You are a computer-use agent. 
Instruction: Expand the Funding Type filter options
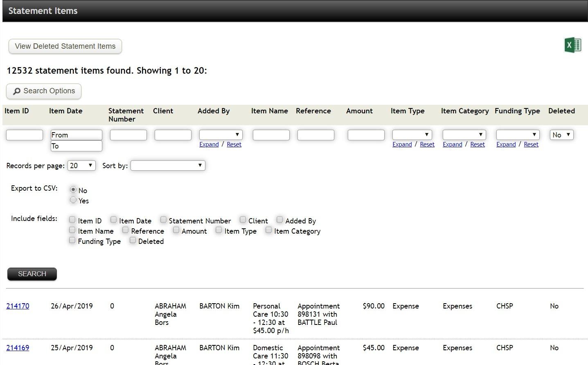tap(506, 144)
